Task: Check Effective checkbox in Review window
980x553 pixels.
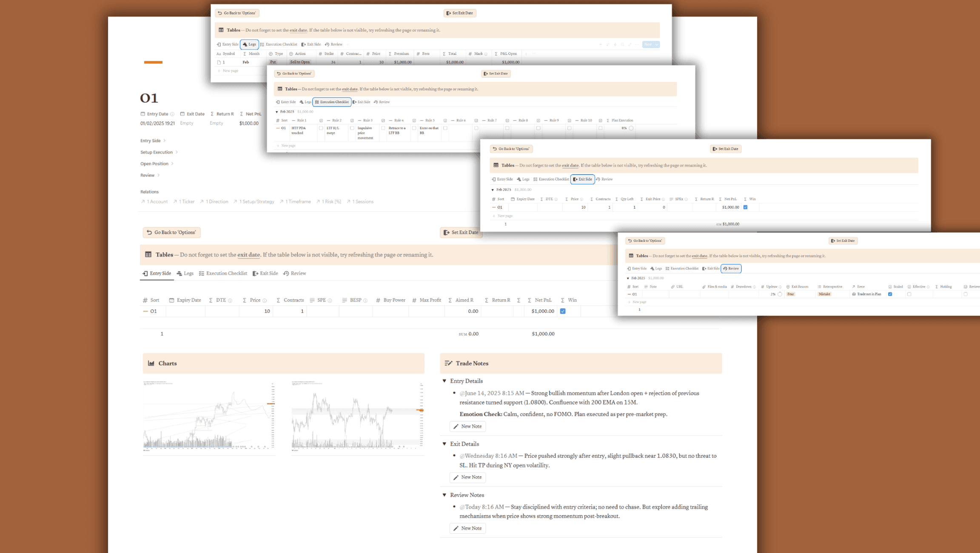Action: [x=909, y=294]
